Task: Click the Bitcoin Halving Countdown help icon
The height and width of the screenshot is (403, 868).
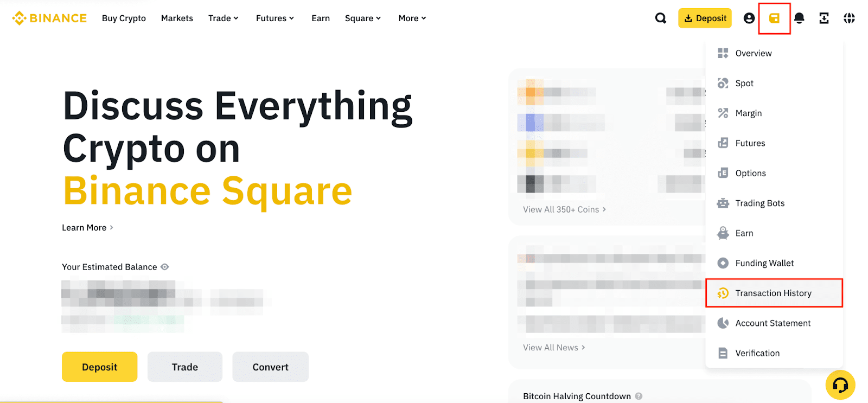Action: click(639, 396)
